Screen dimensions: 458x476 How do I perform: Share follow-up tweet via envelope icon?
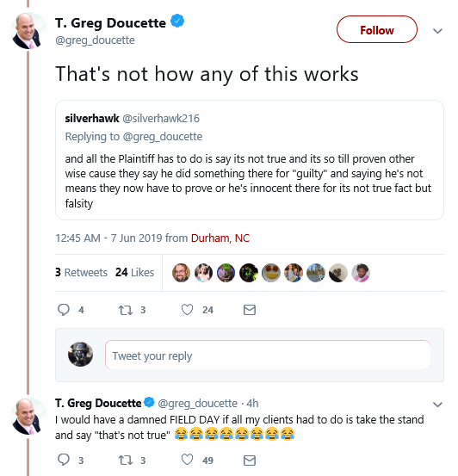pos(250,461)
